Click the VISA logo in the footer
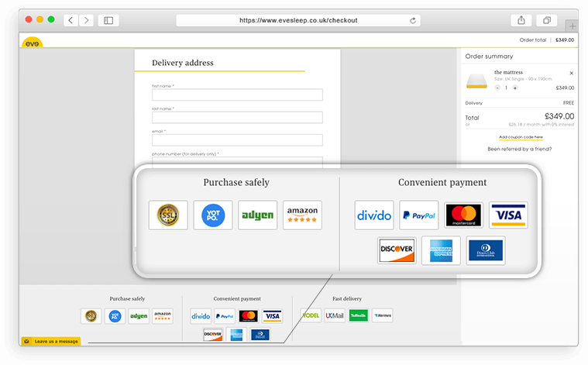Image resolution: width=588 pixels, height=365 pixels. pos(272,316)
